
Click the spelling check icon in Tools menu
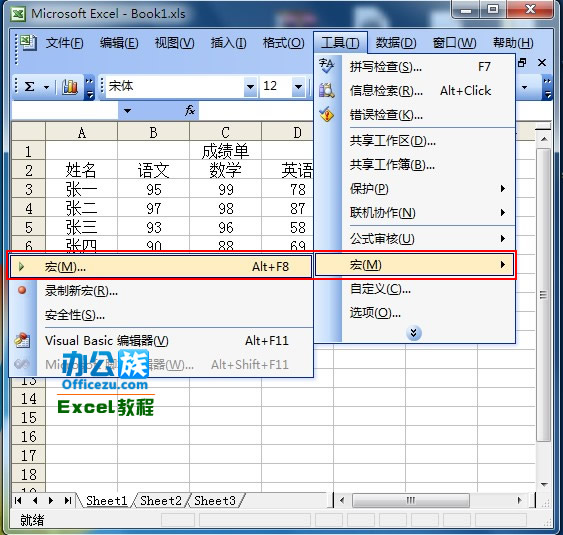[327, 66]
